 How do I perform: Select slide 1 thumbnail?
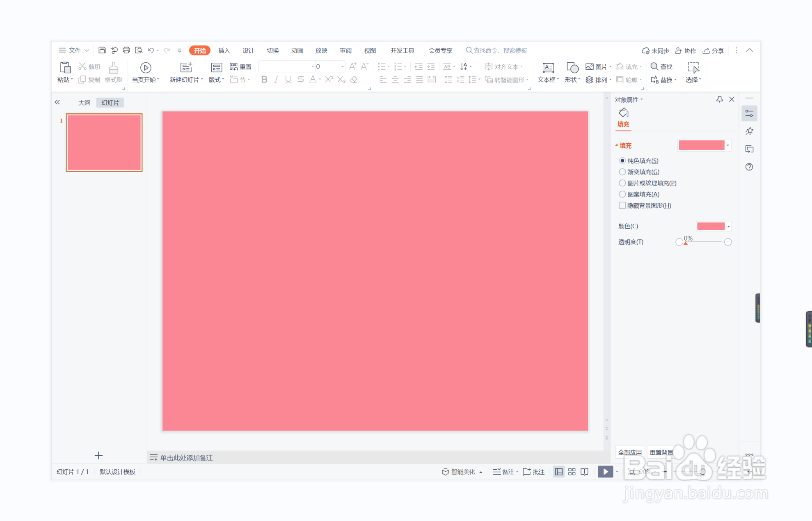[x=104, y=142]
